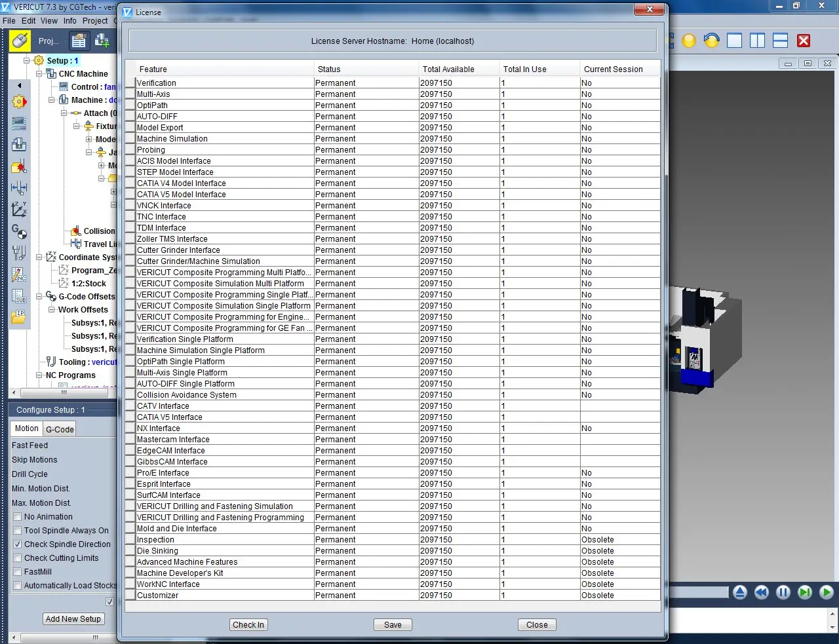
Task: Toggle checkbox above Add New Setup button
Action: point(109,601)
